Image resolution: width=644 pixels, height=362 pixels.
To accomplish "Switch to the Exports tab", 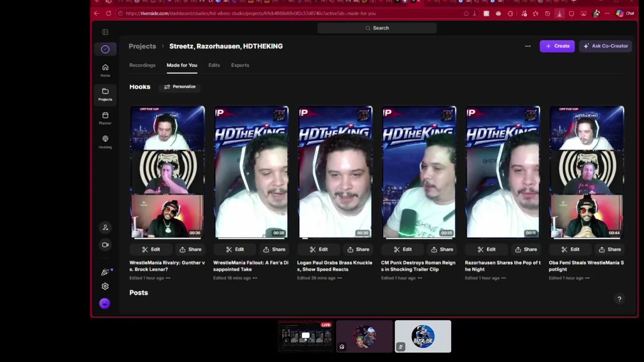I will [x=240, y=65].
